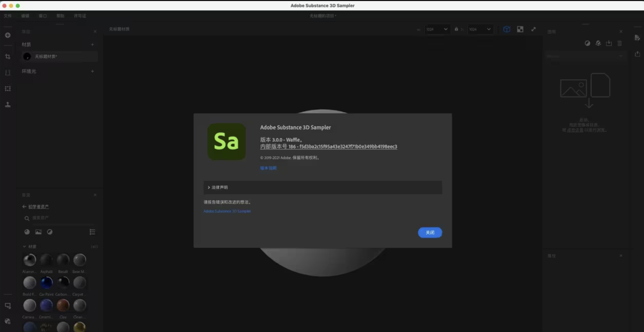Click the document-edit icon in the right sidebar
Image resolution: width=644 pixels, height=332 pixels.
(x=637, y=38)
